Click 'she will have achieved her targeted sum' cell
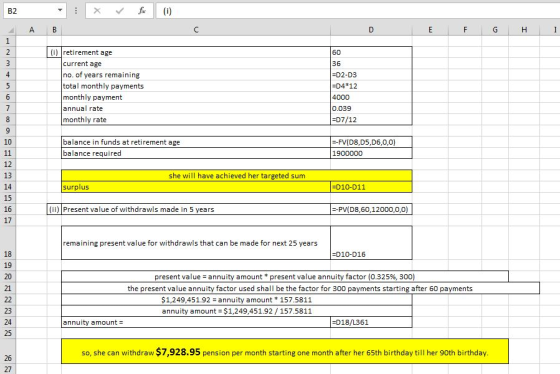 [237, 175]
